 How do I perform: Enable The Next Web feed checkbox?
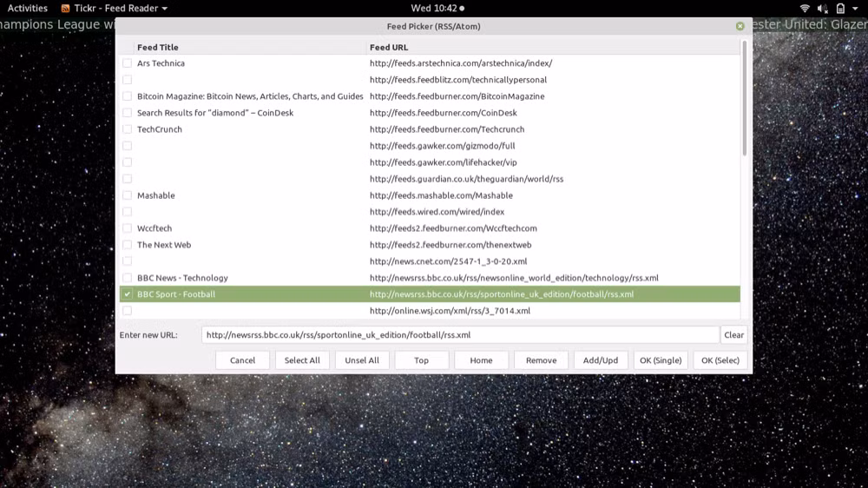[x=128, y=245]
